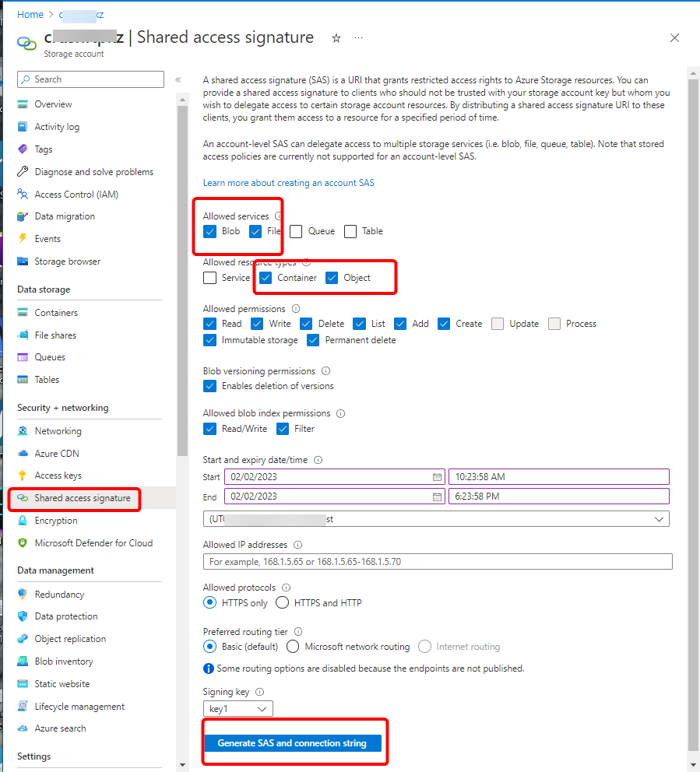Open the Containers menu item
The height and width of the screenshot is (772, 700).
(55, 313)
